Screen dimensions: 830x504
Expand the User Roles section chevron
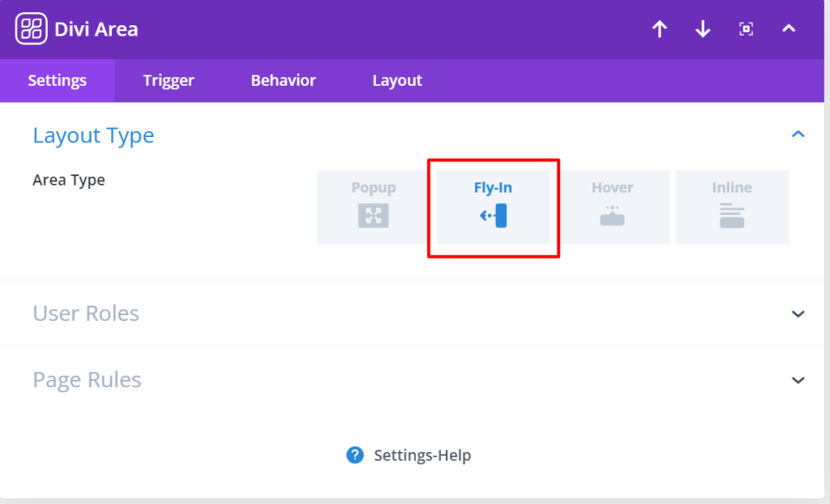point(798,314)
